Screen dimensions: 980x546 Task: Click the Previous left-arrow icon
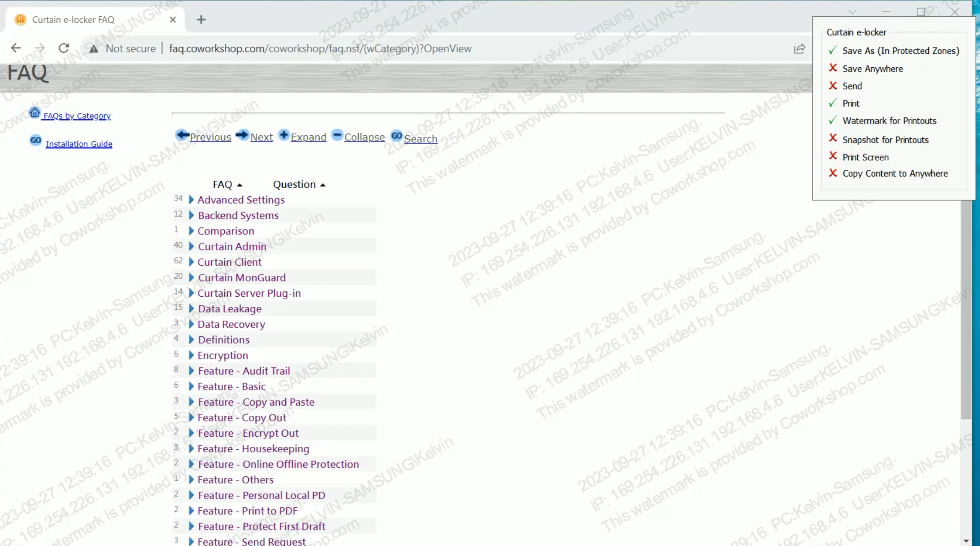[x=182, y=135]
